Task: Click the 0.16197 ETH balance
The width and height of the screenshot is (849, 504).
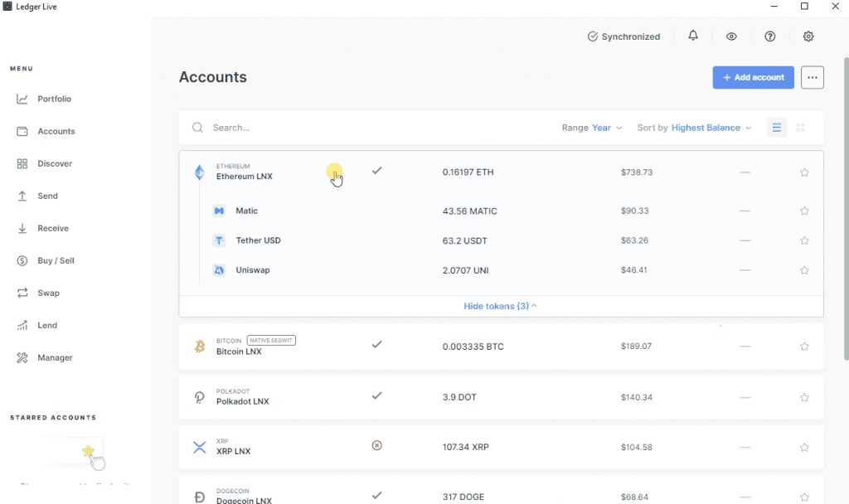Action: (x=468, y=172)
